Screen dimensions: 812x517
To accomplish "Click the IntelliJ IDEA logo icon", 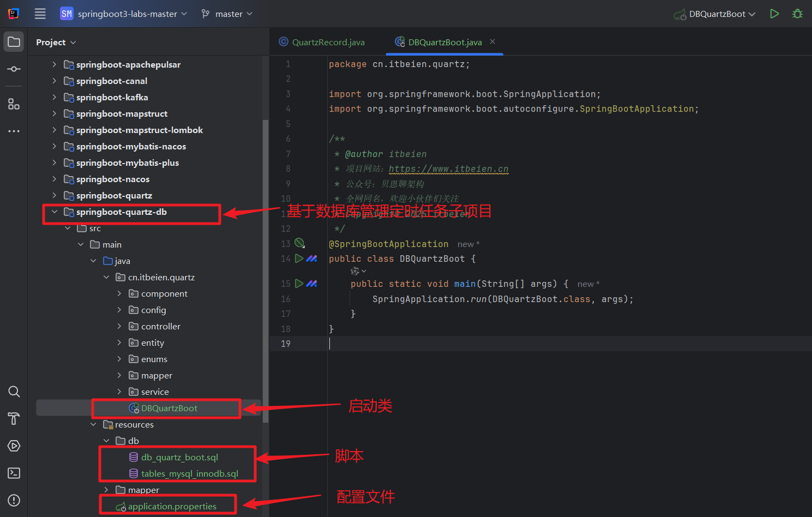I will tap(14, 14).
